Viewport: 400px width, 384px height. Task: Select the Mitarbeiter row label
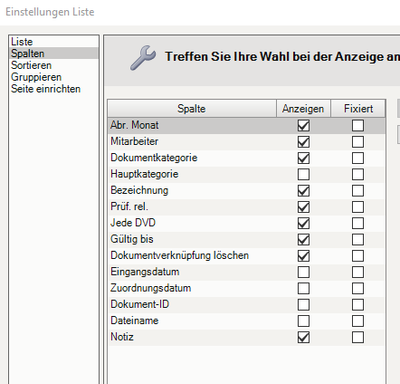(x=134, y=141)
